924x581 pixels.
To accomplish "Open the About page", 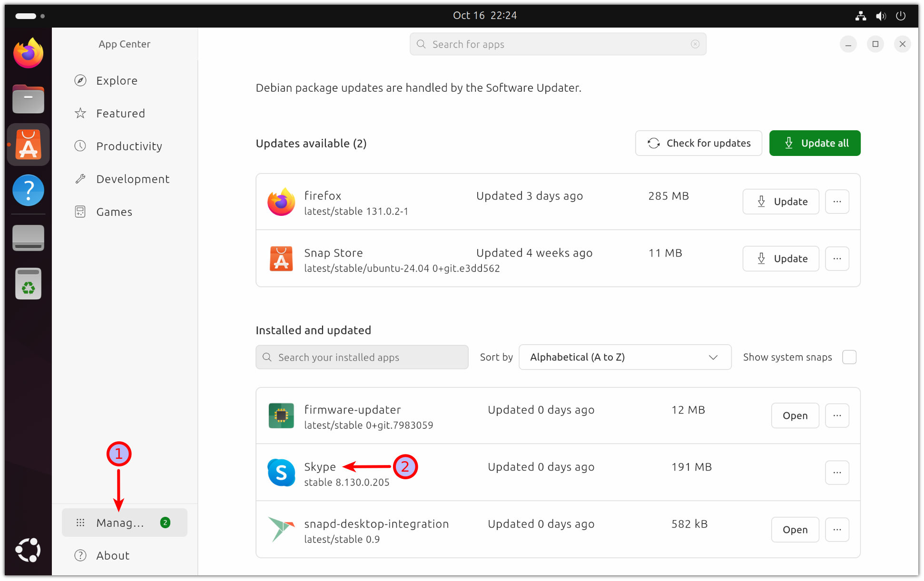I will 125,555.
